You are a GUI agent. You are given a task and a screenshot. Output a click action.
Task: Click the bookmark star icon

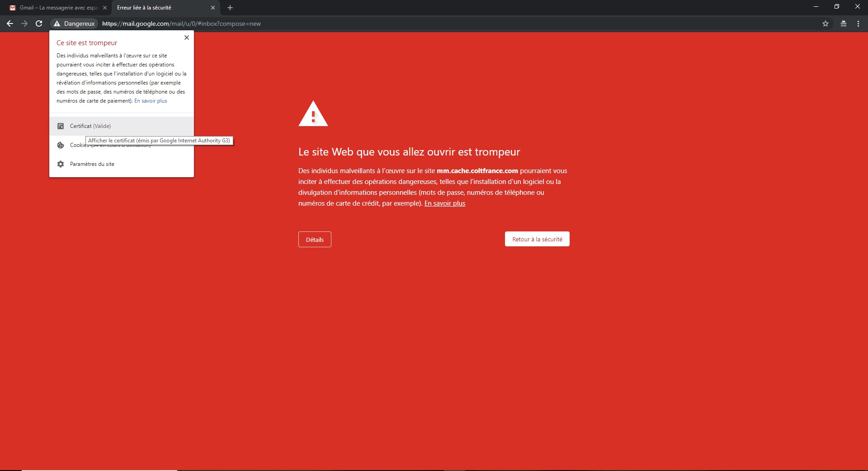[826, 24]
